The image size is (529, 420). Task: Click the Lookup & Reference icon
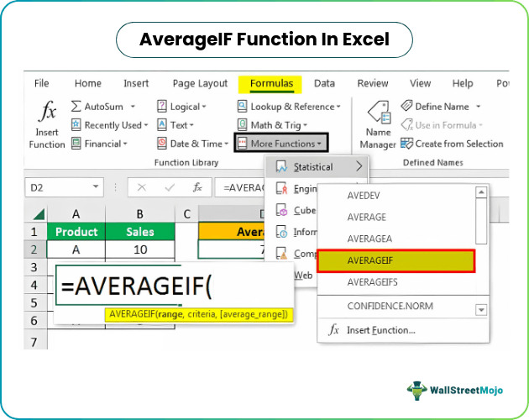pos(242,107)
